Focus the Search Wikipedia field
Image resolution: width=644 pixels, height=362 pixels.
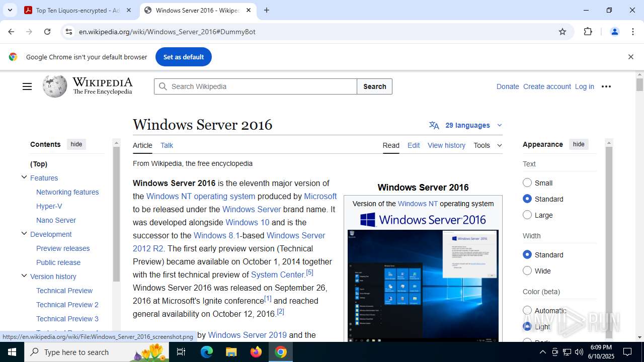point(256,86)
